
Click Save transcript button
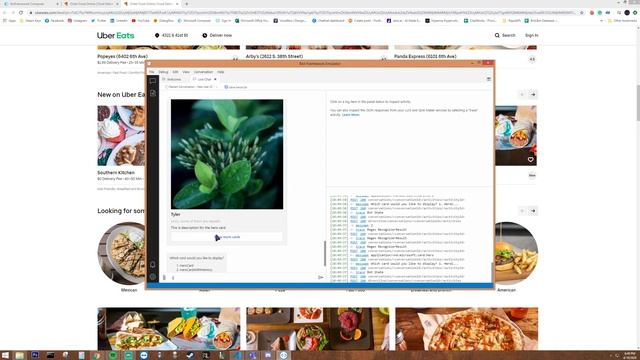tap(236, 87)
